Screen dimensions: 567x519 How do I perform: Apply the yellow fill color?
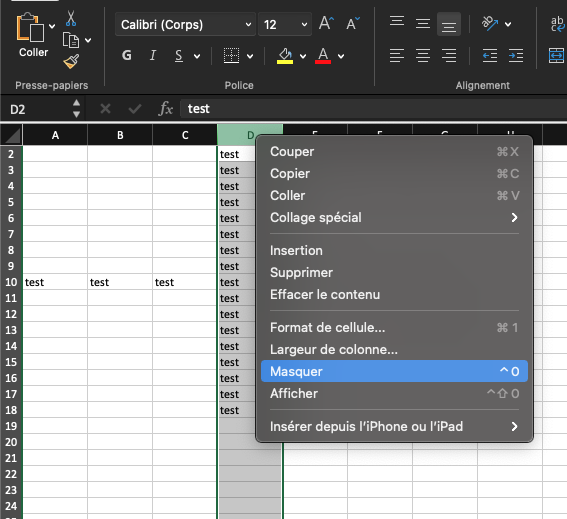[285, 56]
